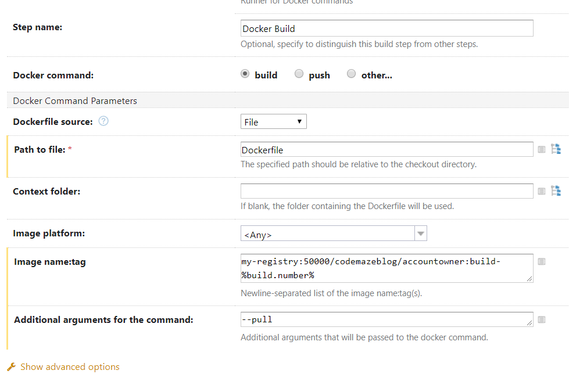Open help for Dockerfile source

[103, 121]
